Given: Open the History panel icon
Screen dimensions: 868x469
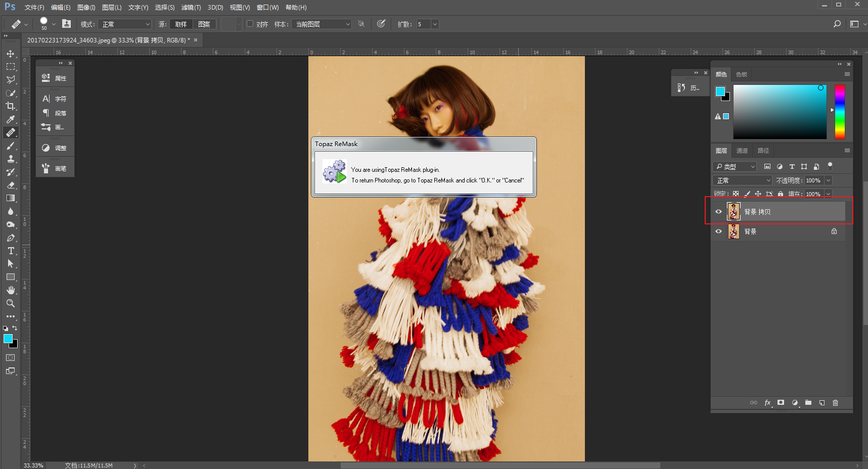Looking at the screenshot, I should point(681,88).
